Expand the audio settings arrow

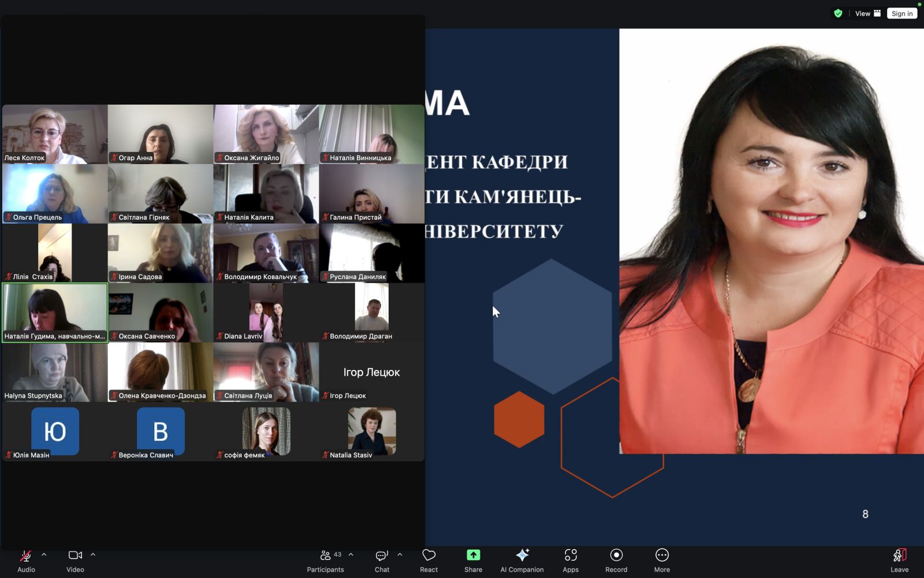pos(44,555)
